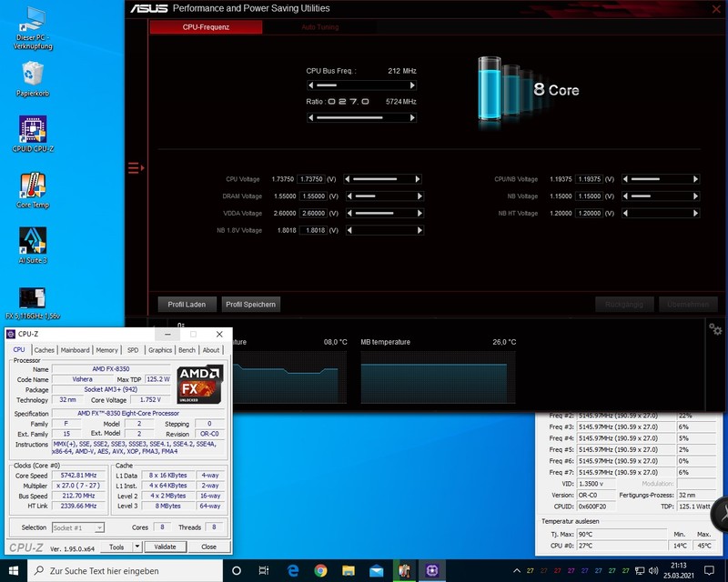Open the AI Suite settings gear icon

pyautogui.click(x=715, y=329)
